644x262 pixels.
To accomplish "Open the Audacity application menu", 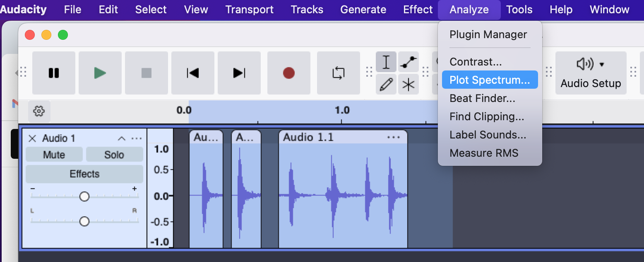I will (x=24, y=10).
